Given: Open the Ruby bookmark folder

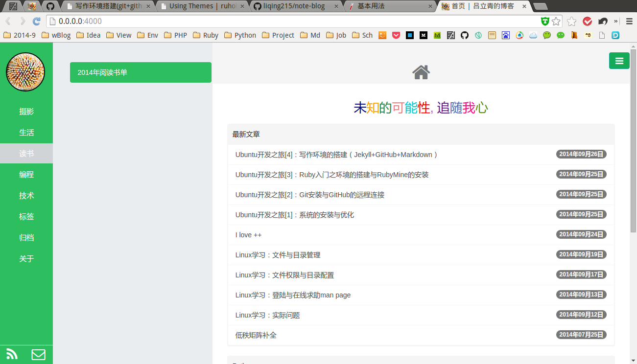Looking at the screenshot, I should pos(206,35).
